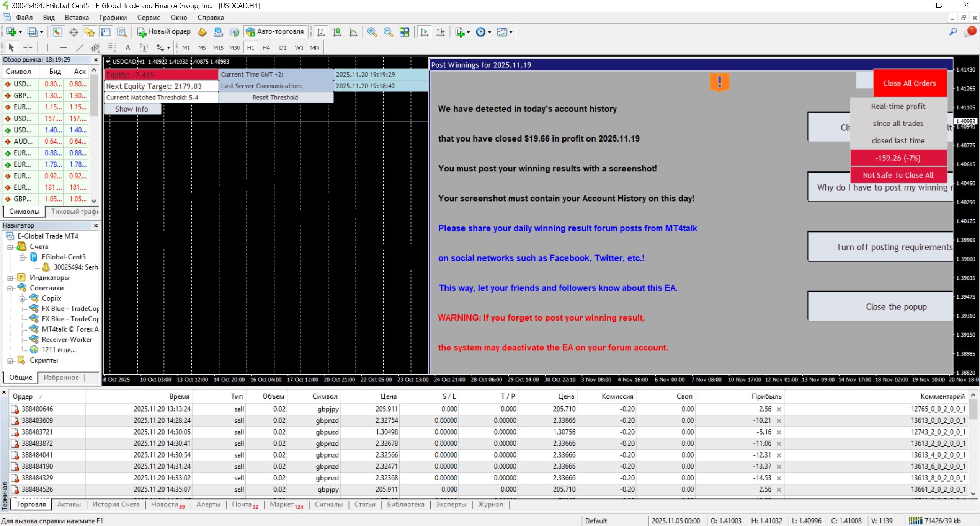Click the zoom out chart icon
The height and width of the screenshot is (526, 980).
[388, 32]
